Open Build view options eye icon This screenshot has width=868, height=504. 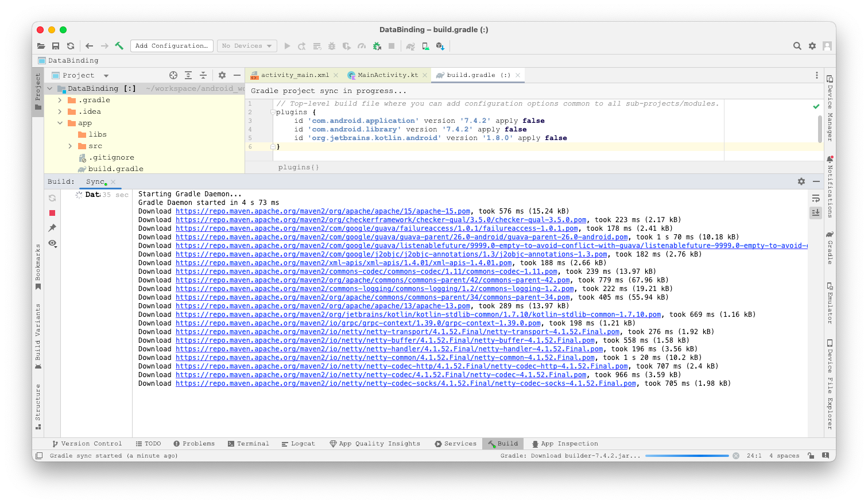coord(52,243)
